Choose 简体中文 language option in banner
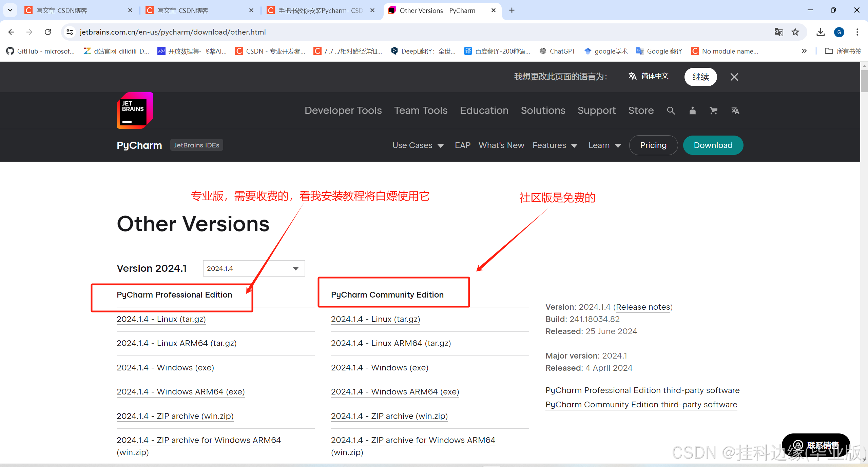Viewport: 868px width, 467px height. [648, 76]
